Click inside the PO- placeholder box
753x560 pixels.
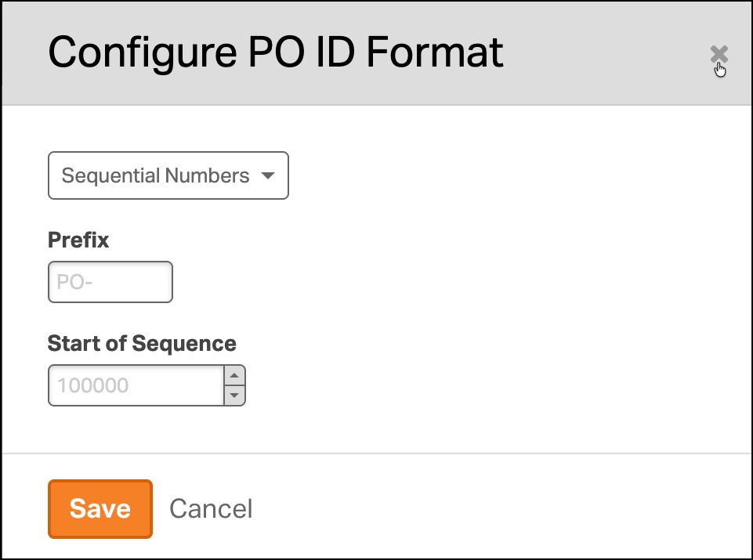pyautogui.click(x=110, y=282)
